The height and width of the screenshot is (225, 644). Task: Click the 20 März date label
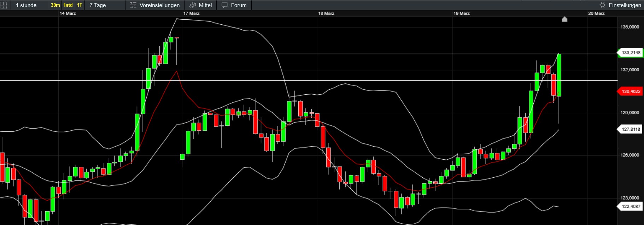[x=597, y=13]
